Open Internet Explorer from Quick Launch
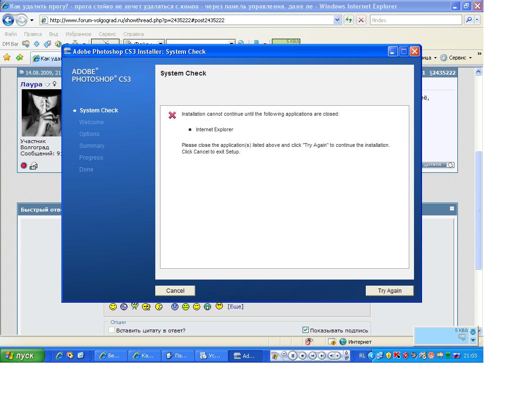Screen dimensions: 532x399 59,356
